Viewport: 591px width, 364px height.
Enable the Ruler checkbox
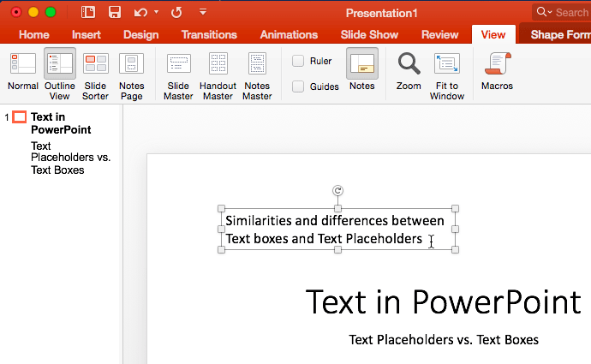(x=298, y=61)
